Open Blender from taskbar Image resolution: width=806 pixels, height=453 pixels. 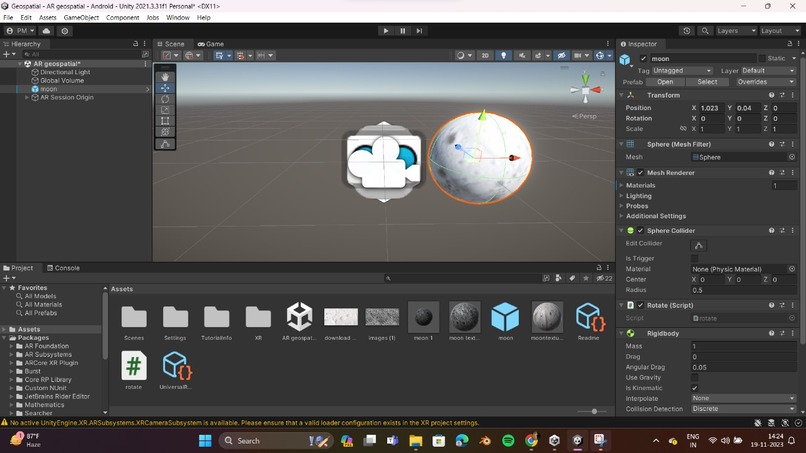(x=485, y=441)
